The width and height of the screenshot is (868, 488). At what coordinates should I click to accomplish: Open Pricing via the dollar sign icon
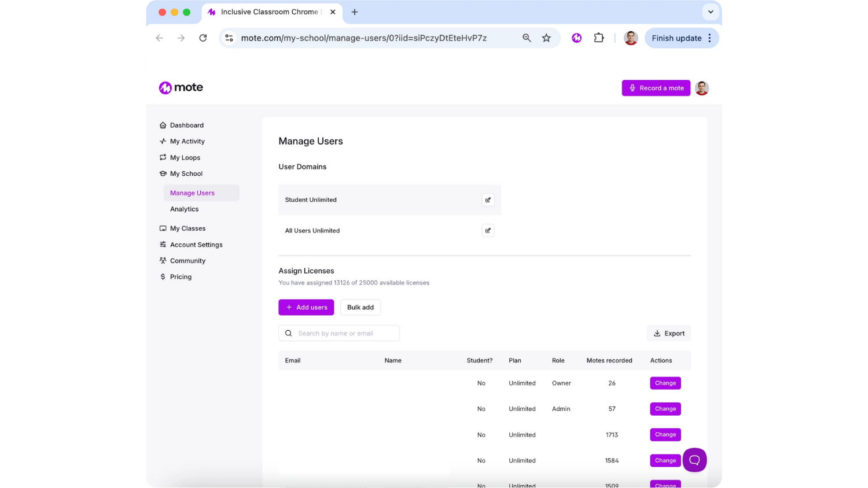point(163,276)
